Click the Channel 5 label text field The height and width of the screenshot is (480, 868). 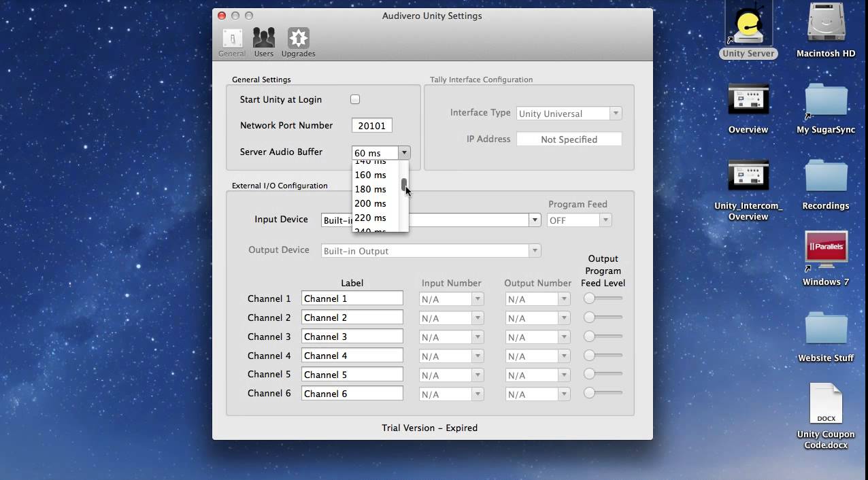point(352,375)
